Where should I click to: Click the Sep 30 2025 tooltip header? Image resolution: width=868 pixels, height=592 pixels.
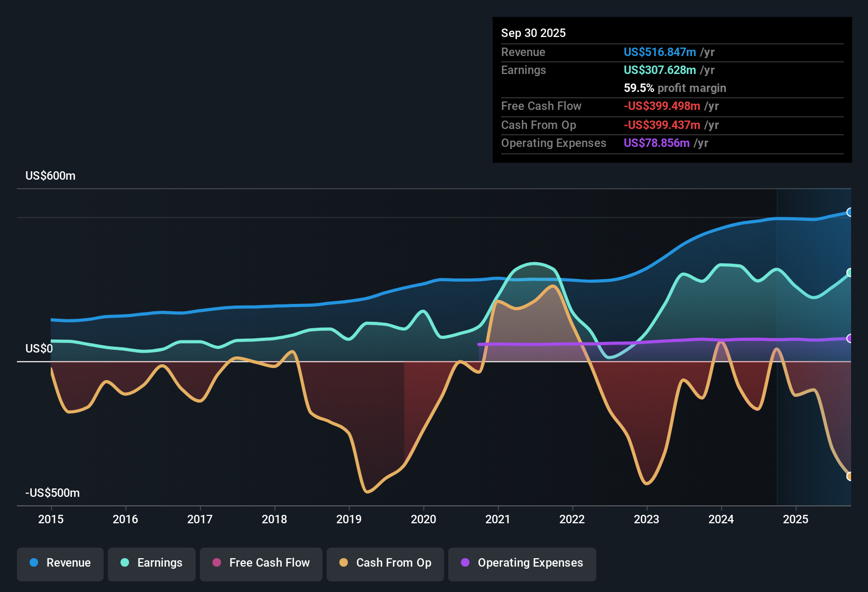pyautogui.click(x=533, y=33)
